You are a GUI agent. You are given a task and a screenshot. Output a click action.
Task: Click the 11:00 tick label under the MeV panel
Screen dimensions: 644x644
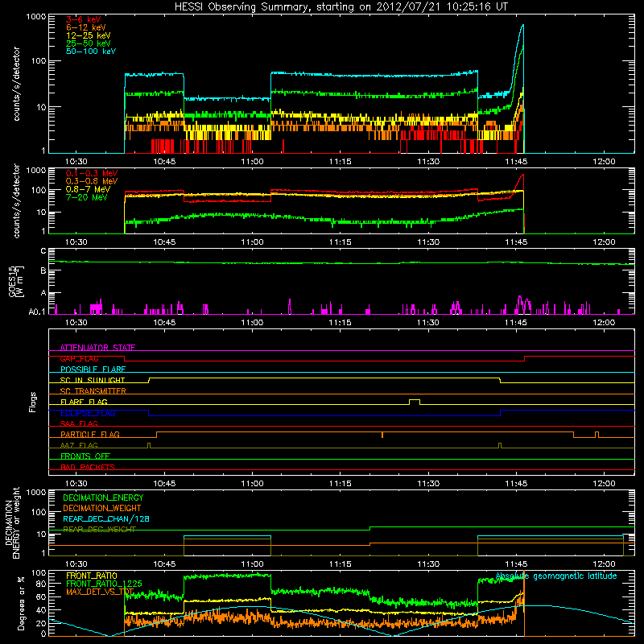point(252,242)
